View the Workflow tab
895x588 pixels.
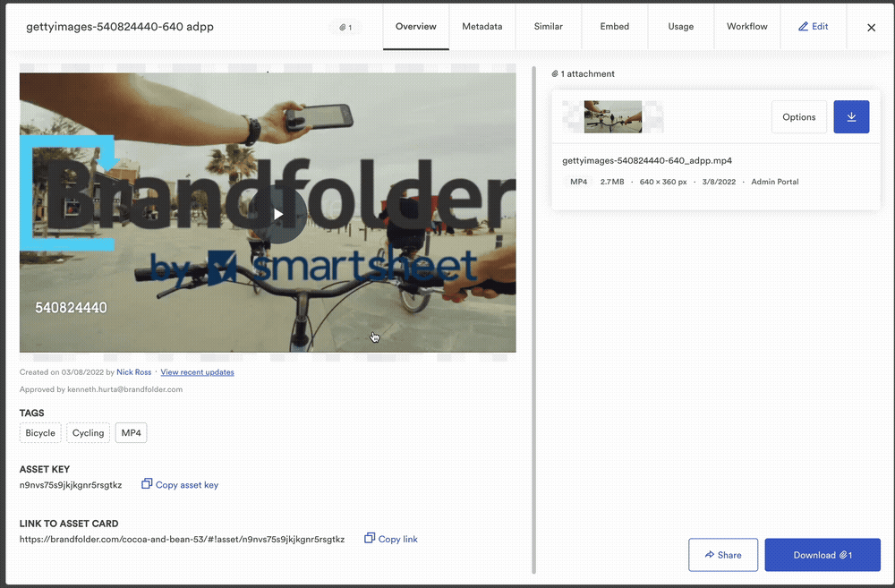click(x=746, y=26)
